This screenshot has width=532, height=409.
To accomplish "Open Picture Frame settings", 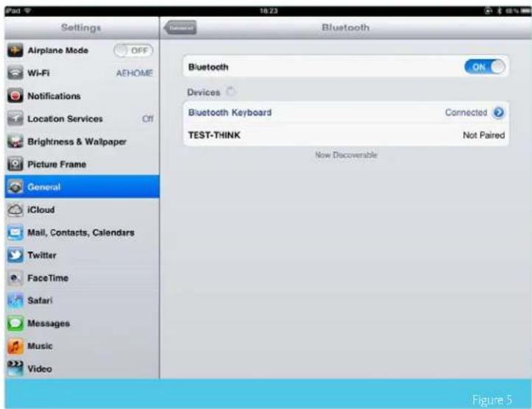I will click(82, 164).
